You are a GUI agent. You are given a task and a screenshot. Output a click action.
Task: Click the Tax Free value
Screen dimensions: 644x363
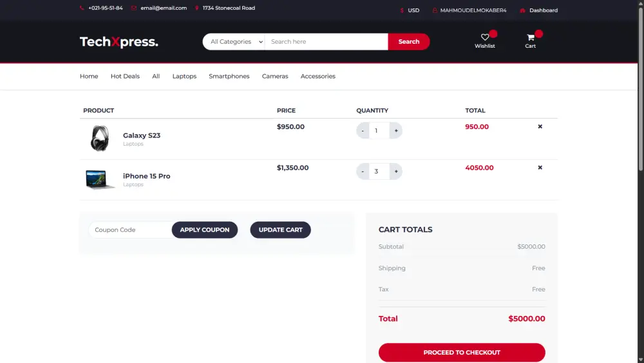coord(538,289)
